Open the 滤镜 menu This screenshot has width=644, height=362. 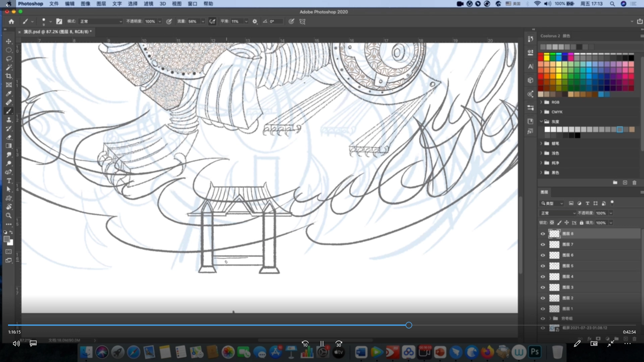pos(148,4)
